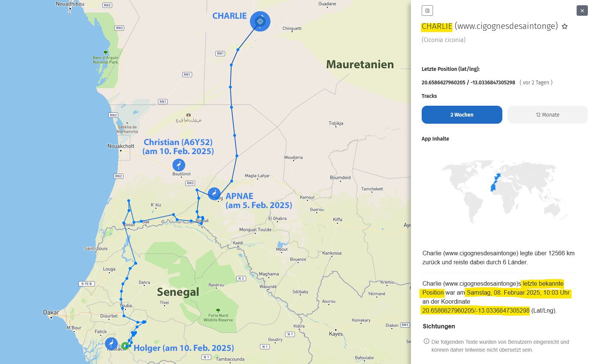Collapse the side panel with the top-left panel icon

(427, 10)
